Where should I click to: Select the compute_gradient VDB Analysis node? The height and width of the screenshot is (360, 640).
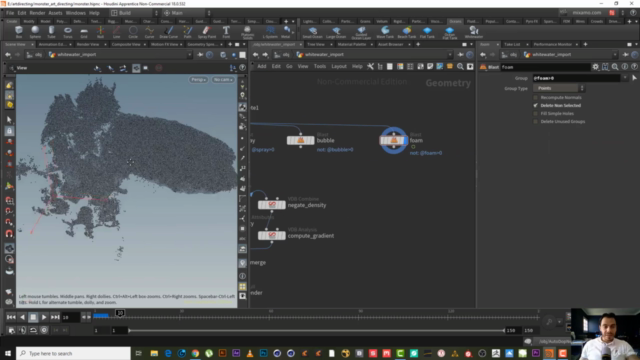[272, 236]
